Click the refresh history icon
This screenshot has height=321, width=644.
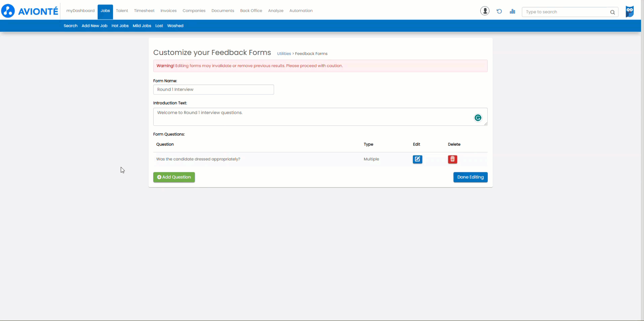pyautogui.click(x=499, y=11)
